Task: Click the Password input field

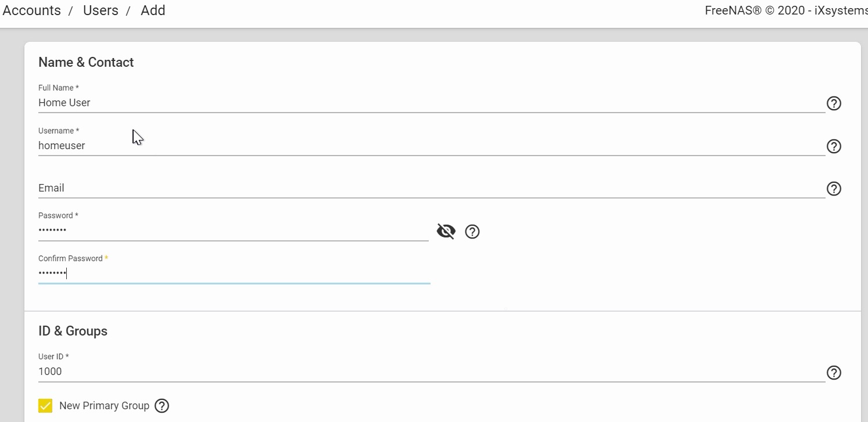Action: click(232, 230)
